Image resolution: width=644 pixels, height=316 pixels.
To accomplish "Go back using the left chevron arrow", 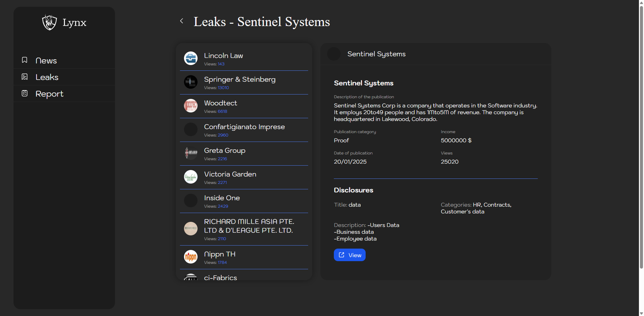I will [182, 21].
